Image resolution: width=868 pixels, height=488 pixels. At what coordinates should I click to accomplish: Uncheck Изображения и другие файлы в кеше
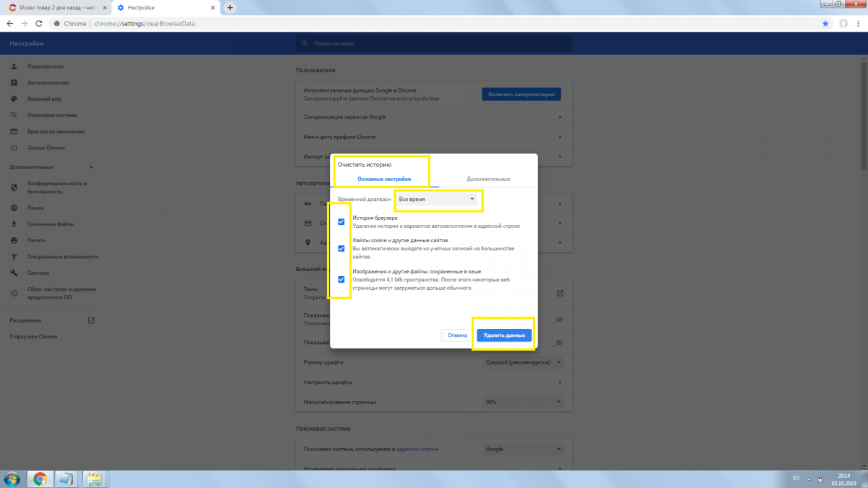[341, 280]
